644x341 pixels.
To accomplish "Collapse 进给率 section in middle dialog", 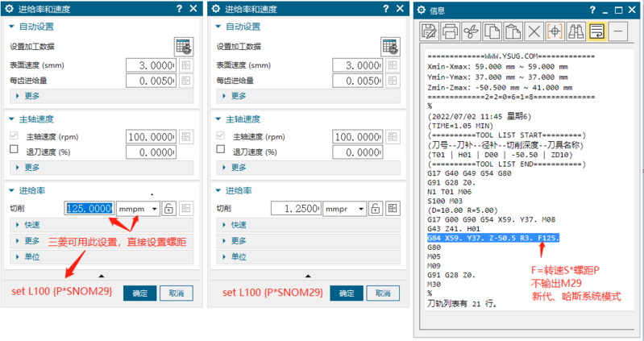I will click(x=218, y=190).
